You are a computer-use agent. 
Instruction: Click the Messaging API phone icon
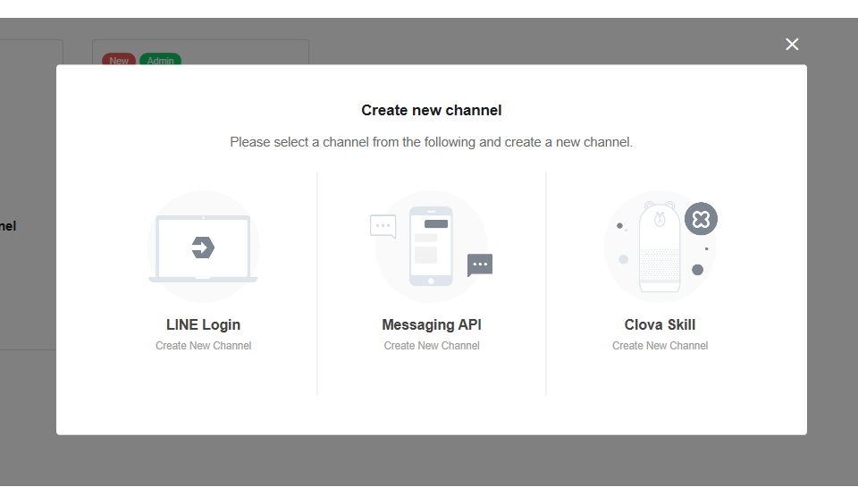[431, 247]
